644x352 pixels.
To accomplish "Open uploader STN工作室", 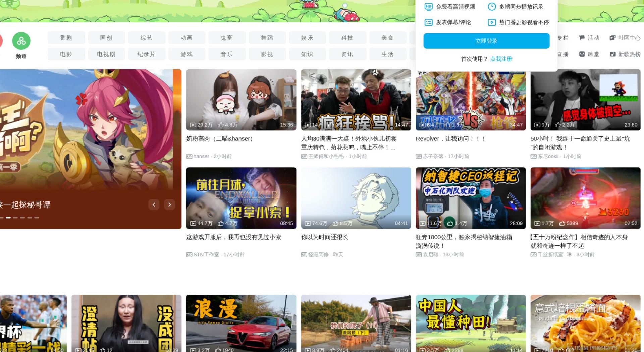I will pos(206,255).
